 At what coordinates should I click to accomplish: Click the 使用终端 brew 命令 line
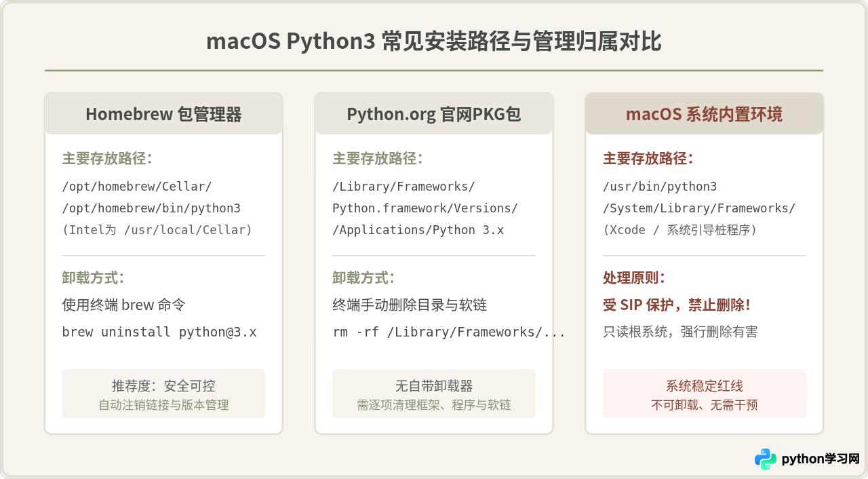[x=124, y=305]
